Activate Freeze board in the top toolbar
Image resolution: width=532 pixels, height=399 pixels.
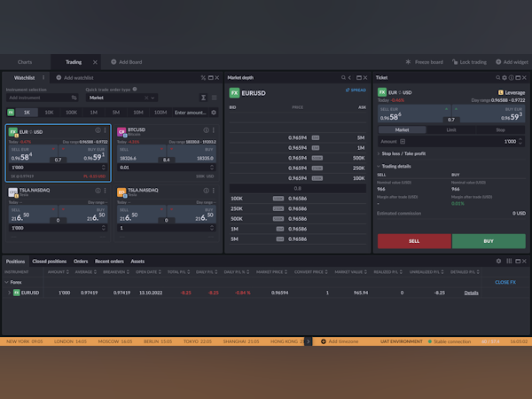pos(425,62)
